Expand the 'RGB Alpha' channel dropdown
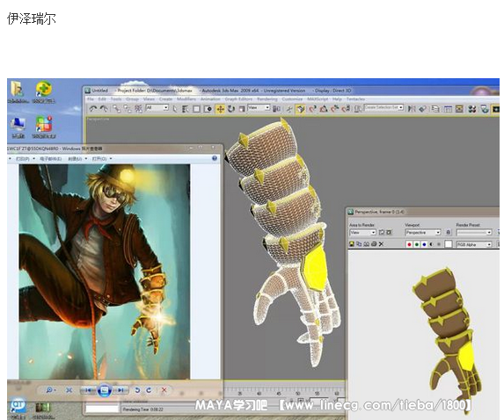504x420 pixels. [x=489, y=244]
